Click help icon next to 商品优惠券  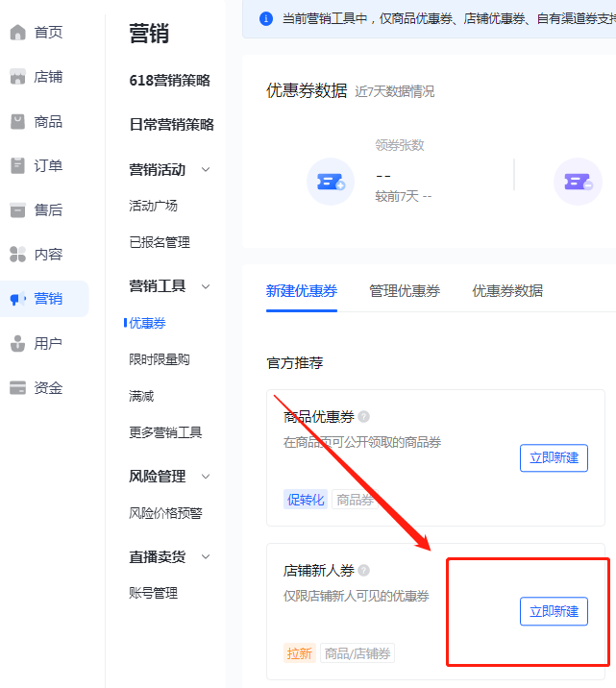[x=363, y=416]
